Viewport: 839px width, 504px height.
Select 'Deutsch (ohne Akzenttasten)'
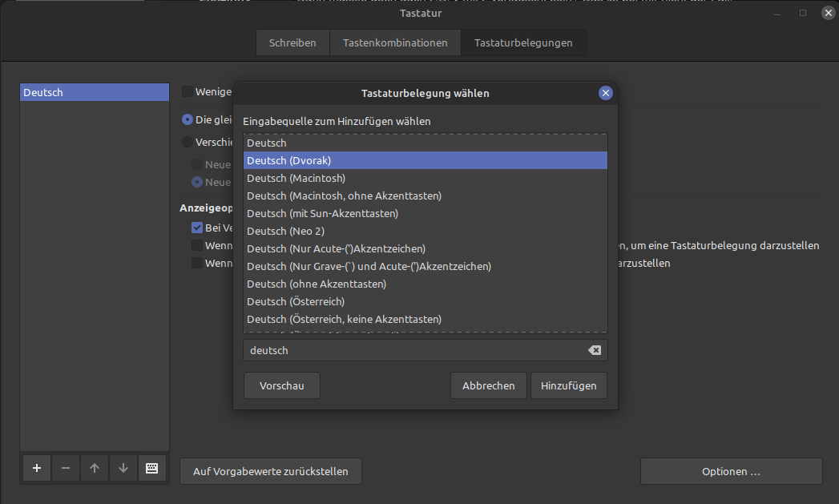(x=426, y=284)
